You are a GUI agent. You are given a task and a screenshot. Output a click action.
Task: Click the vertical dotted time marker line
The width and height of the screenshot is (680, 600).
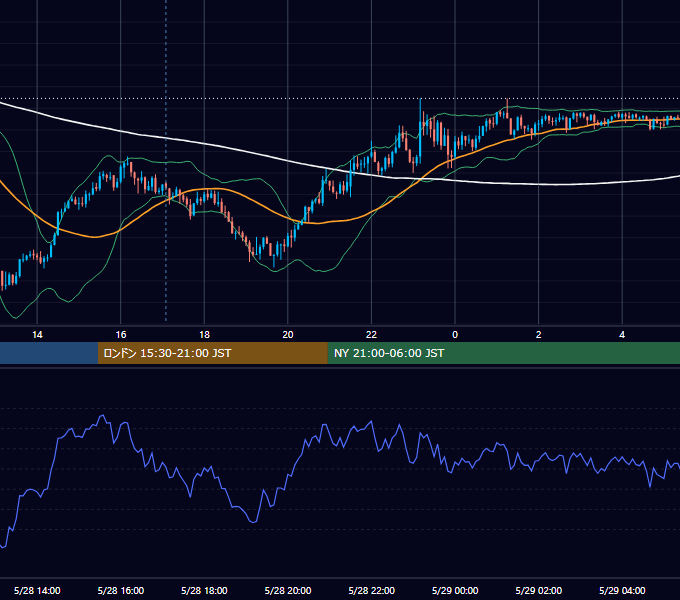point(166,160)
